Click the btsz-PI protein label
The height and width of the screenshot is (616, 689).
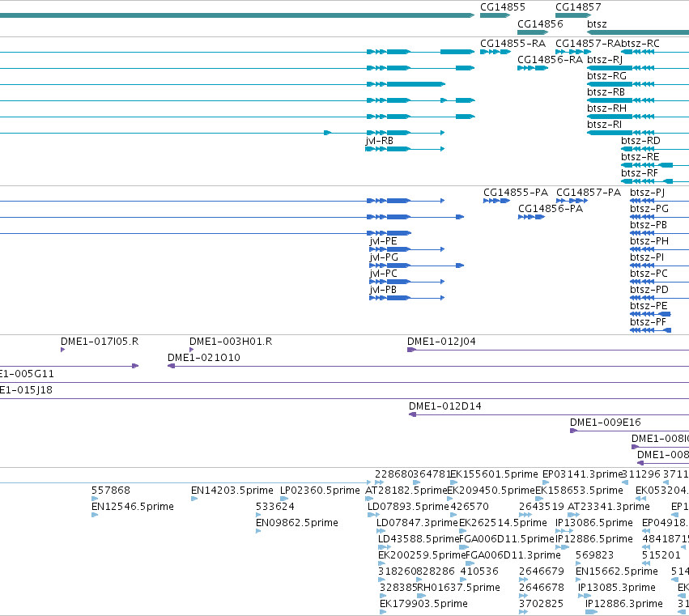pos(647,257)
